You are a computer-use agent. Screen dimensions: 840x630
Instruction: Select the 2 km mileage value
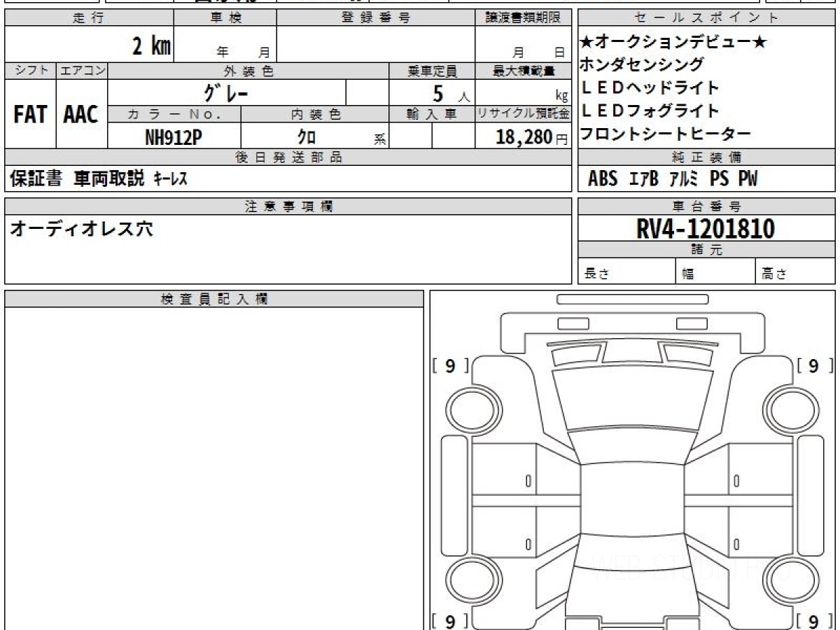pyautogui.click(x=152, y=46)
